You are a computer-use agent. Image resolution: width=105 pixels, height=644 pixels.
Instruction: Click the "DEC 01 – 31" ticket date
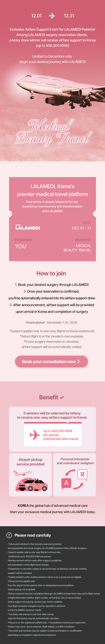tap(81, 228)
